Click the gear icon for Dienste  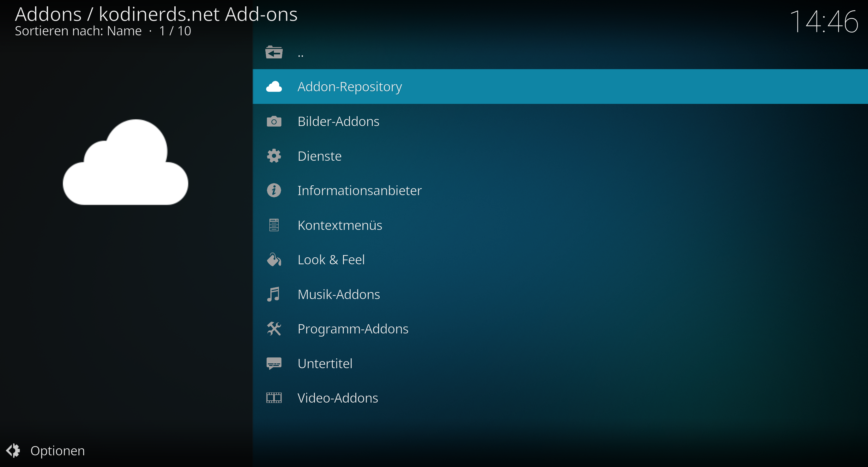click(x=274, y=156)
